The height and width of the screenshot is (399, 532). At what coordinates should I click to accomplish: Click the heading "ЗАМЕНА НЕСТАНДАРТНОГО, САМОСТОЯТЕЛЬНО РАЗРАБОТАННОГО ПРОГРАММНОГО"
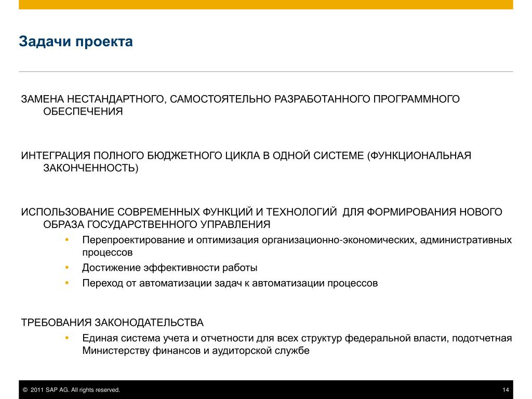[x=240, y=99]
